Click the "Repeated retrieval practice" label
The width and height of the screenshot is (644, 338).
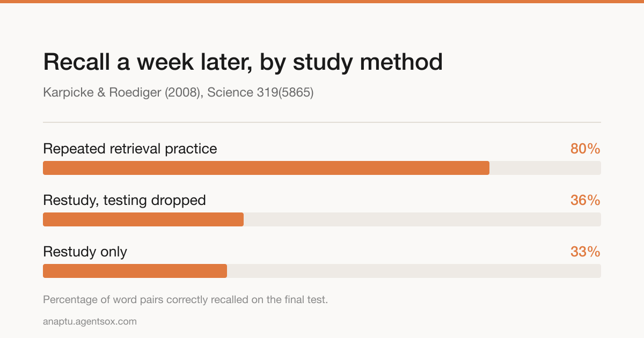130,149
